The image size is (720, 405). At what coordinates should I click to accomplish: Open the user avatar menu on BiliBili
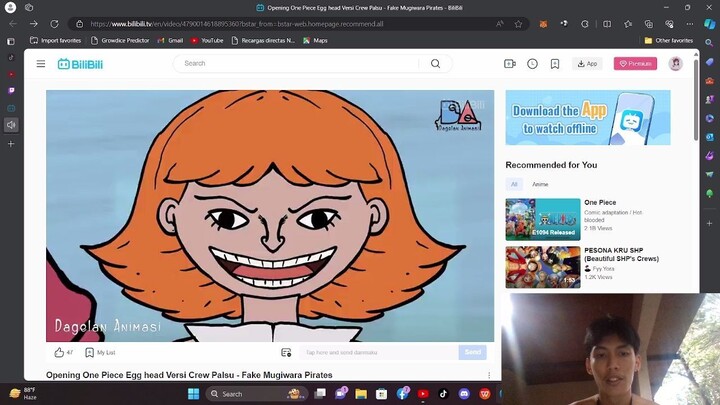pos(675,63)
